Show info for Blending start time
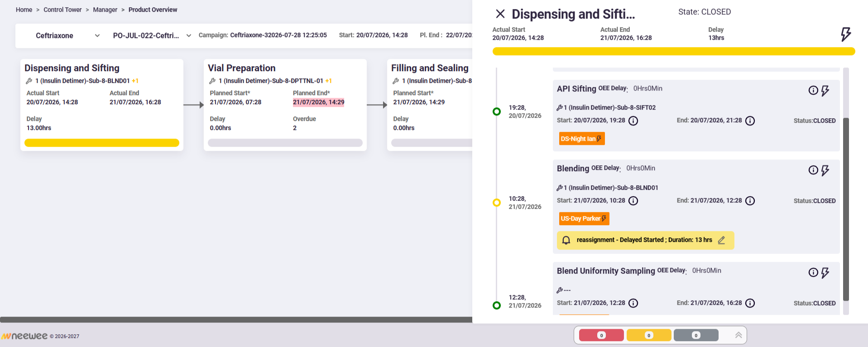This screenshot has height=347, width=868. 633,201
